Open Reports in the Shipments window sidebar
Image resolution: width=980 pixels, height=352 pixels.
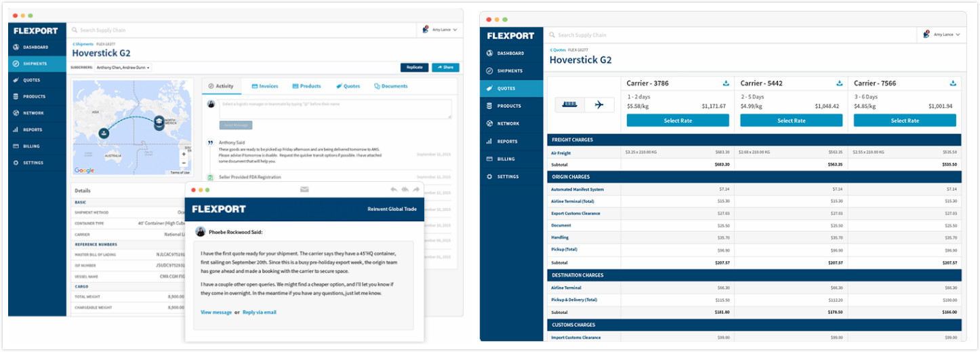(37, 130)
